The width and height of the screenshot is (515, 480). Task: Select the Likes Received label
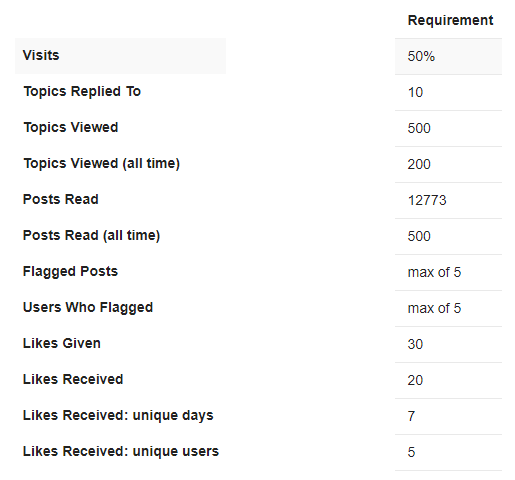pos(73,379)
